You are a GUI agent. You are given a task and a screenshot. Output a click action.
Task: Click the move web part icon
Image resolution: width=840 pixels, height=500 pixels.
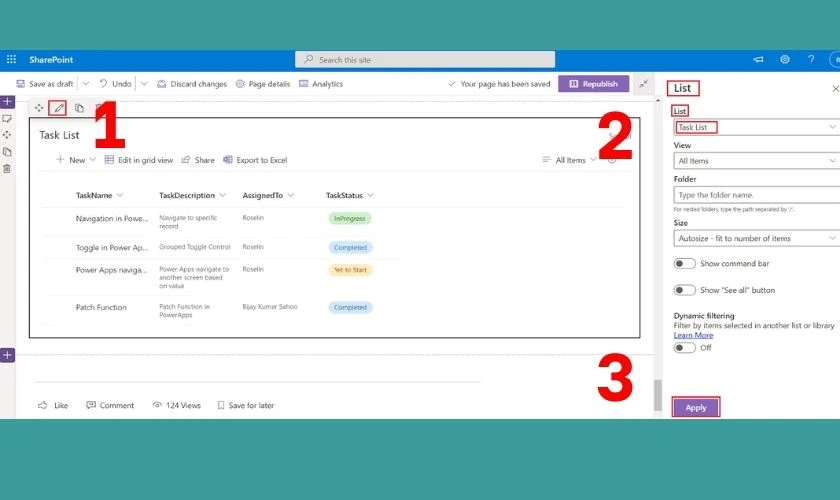click(39, 108)
